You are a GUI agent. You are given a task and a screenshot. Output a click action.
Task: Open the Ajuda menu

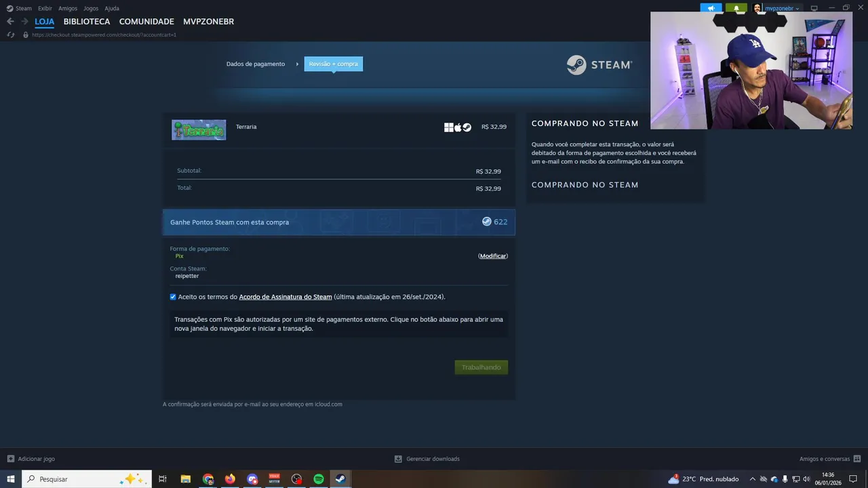pos(112,8)
